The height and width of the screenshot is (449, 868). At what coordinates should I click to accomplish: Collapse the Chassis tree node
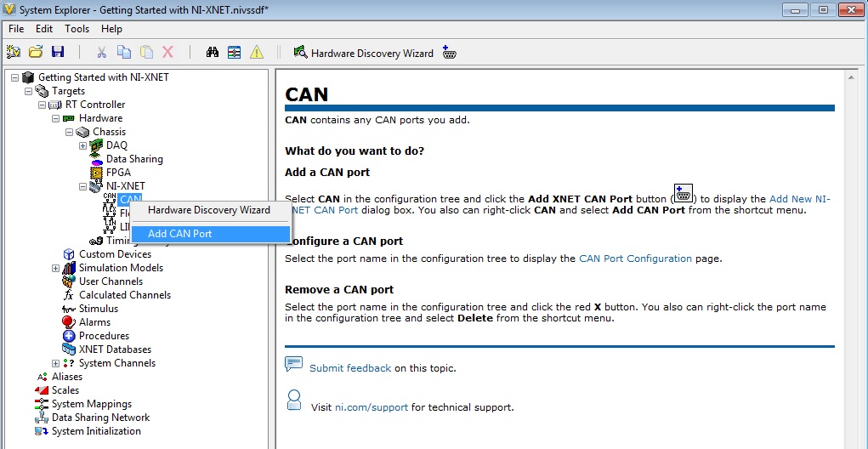[x=69, y=132]
